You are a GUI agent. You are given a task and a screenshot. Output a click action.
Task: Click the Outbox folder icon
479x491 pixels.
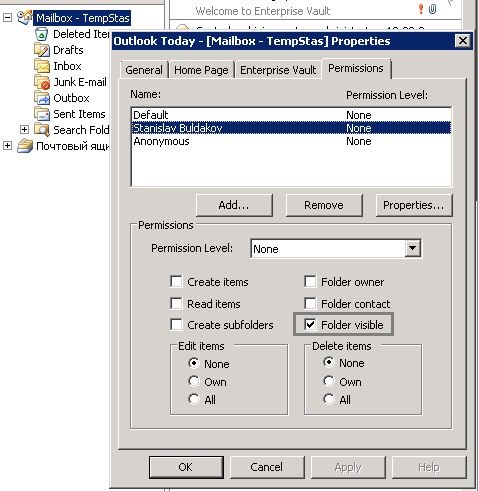42,98
